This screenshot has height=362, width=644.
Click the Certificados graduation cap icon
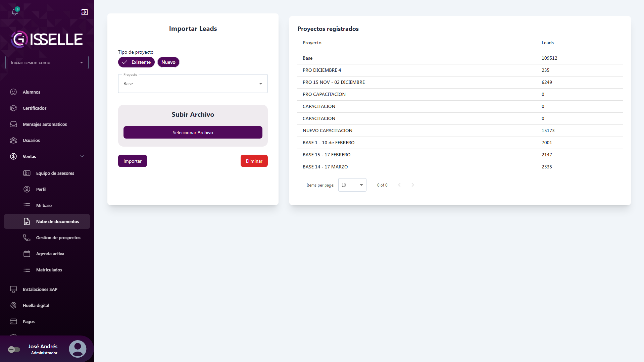click(x=13, y=108)
